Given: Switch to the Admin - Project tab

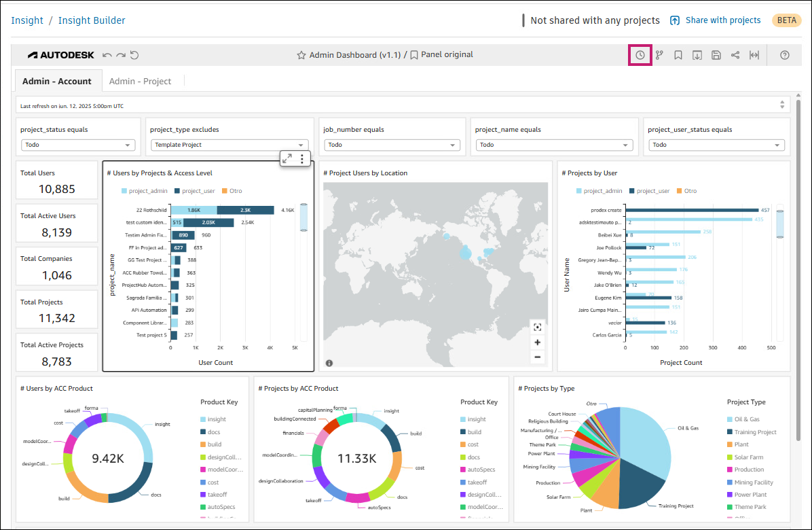Looking at the screenshot, I should 141,81.
